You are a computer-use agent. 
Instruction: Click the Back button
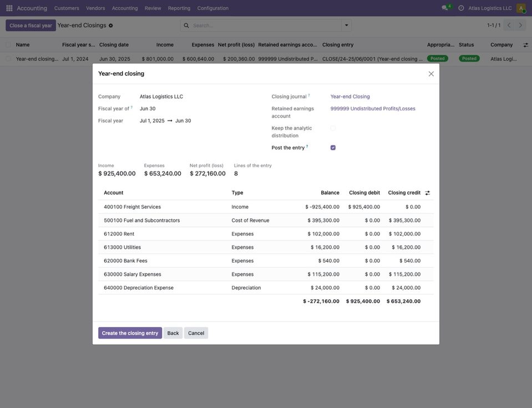[x=173, y=333]
